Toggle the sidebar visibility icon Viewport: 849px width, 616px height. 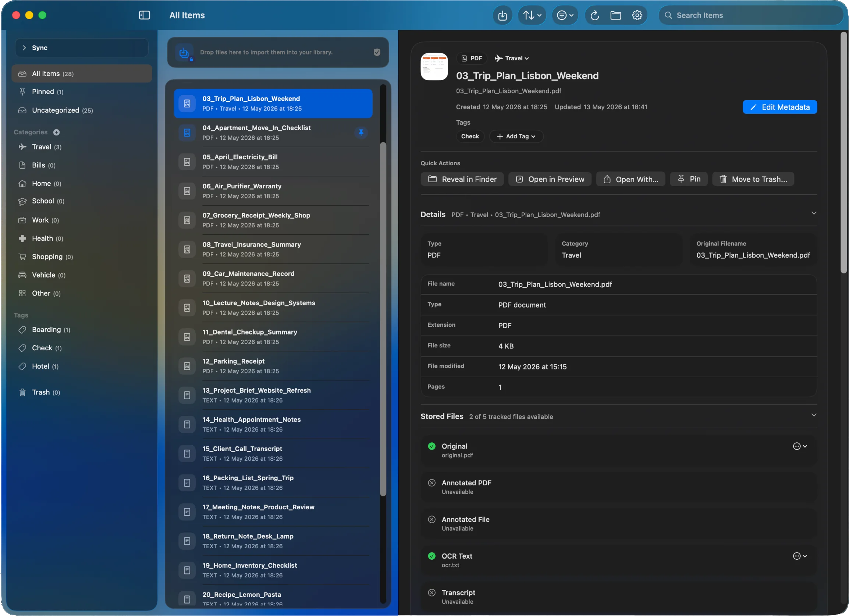[145, 15]
